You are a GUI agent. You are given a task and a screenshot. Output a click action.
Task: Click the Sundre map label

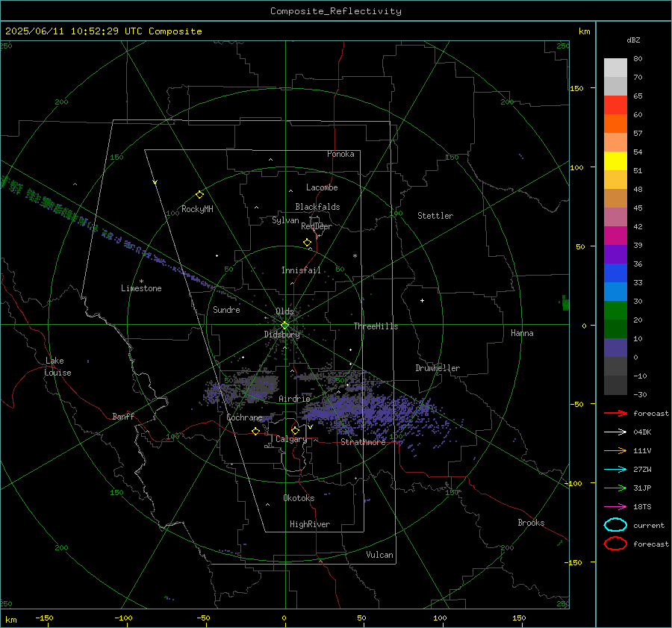226,309
